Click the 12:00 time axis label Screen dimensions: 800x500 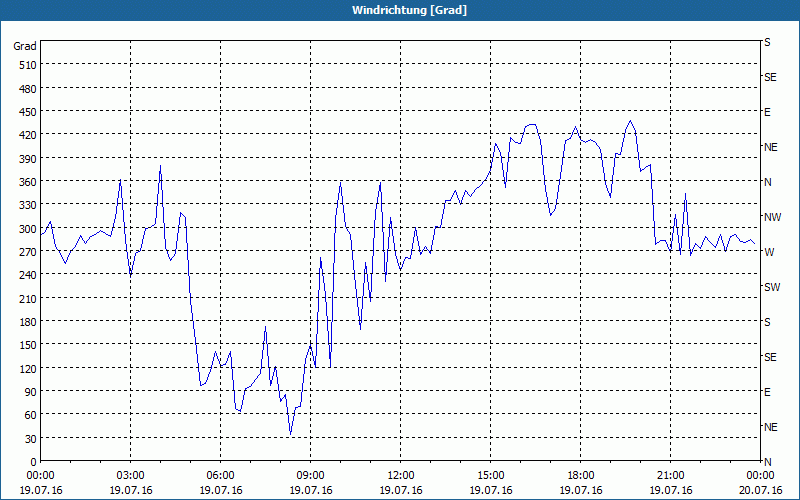(401, 476)
